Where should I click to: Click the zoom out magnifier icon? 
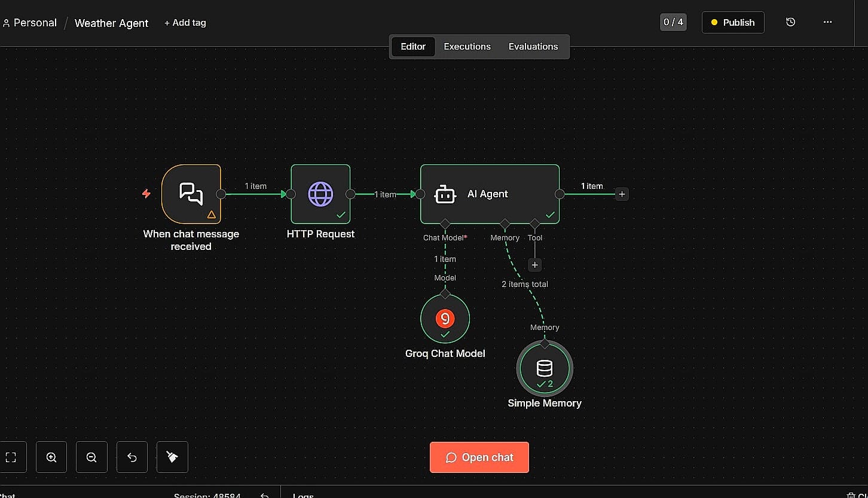pos(91,457)
